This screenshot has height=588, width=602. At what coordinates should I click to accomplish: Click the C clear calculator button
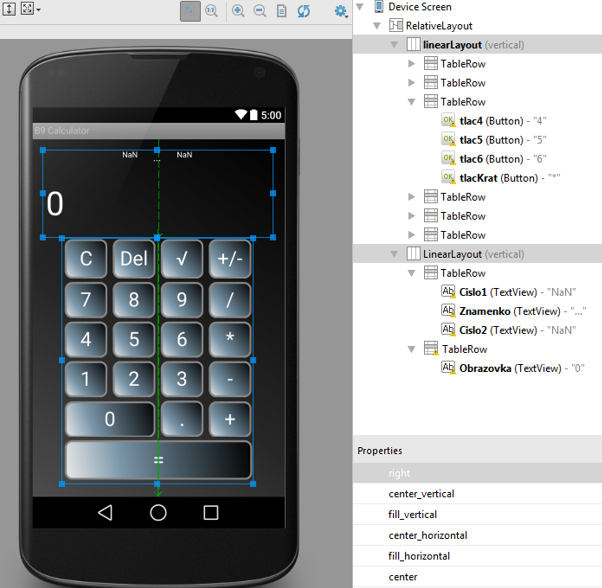pos(86,259)
